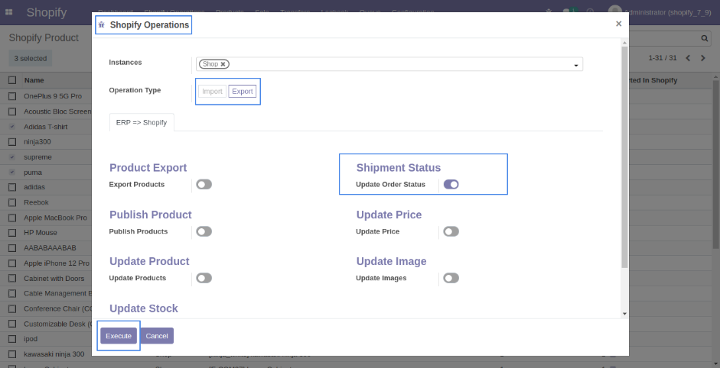Turn on the Update Images toggle
The image size is (720, 368).
click(451, 278)
